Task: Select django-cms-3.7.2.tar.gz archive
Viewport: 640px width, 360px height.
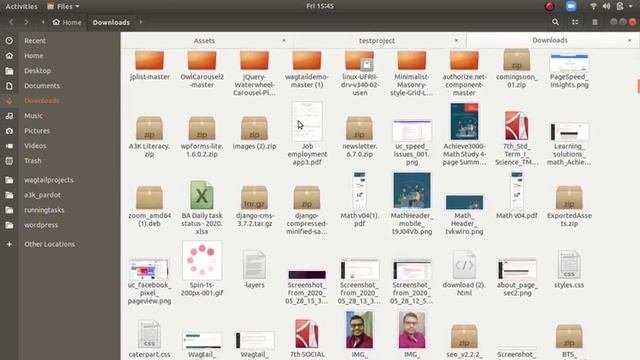Action: pos(254,206)
